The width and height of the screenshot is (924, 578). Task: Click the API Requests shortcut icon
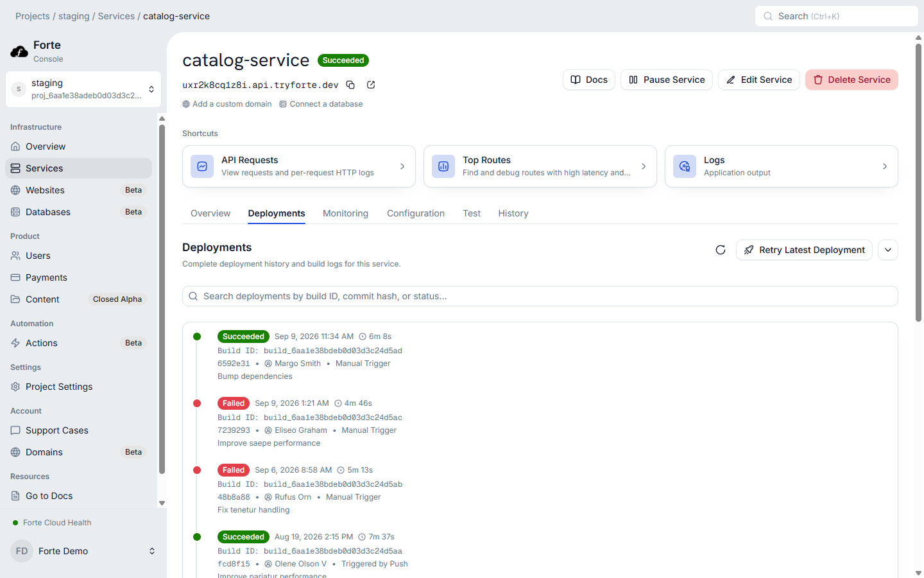202,166
